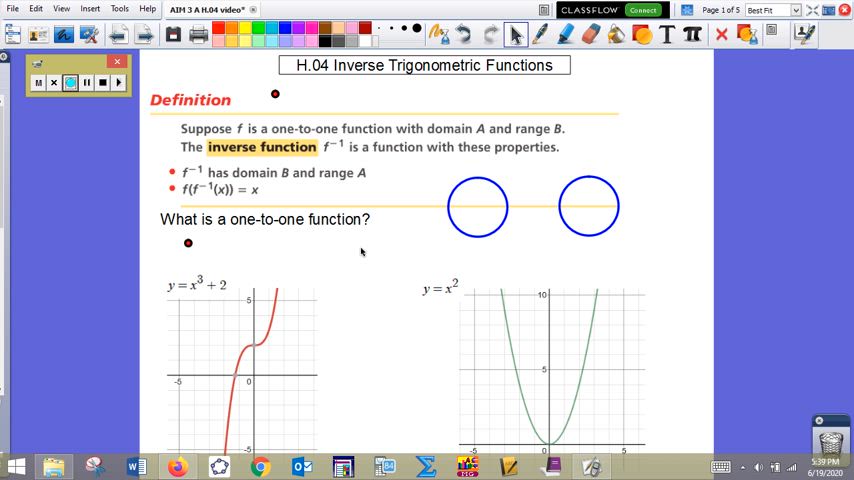Open Microsoft Word from the taskbar
This screenshot has height=480, width=854.
coord(136,467)
